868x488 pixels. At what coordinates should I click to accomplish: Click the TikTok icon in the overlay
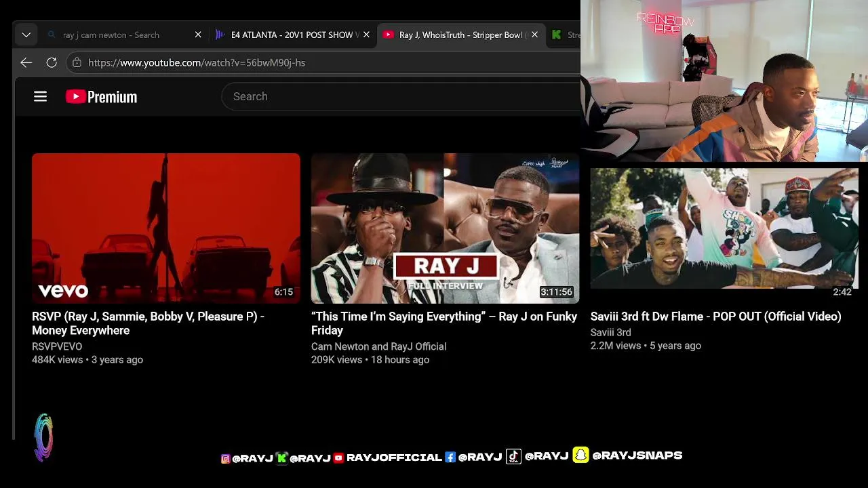tap(513, 456)
